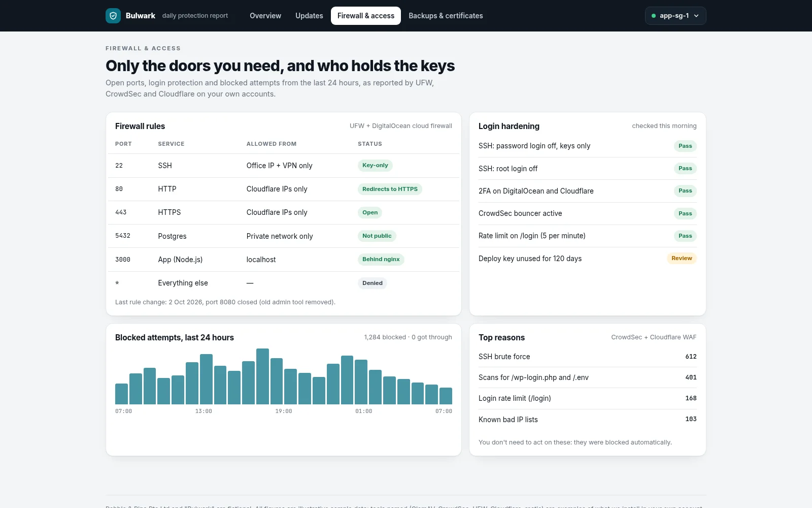Open the app-sg-1 server dropdown
The image size is (812, 508).
point(675,16)
